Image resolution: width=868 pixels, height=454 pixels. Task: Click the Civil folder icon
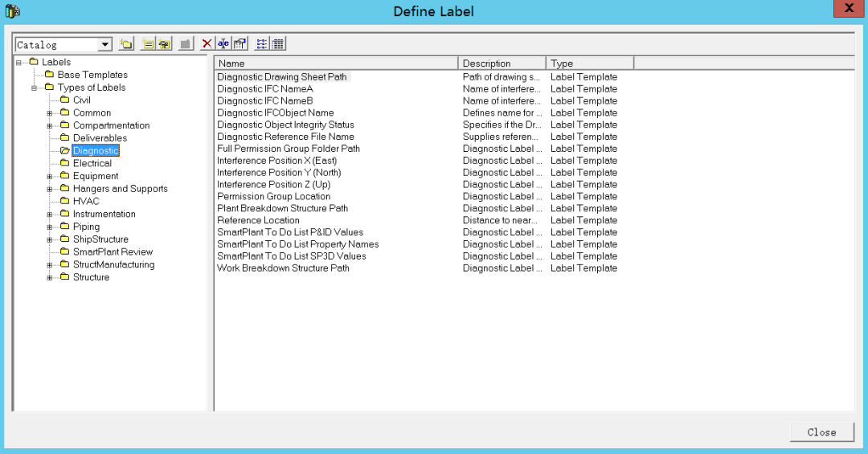[65, 100]
